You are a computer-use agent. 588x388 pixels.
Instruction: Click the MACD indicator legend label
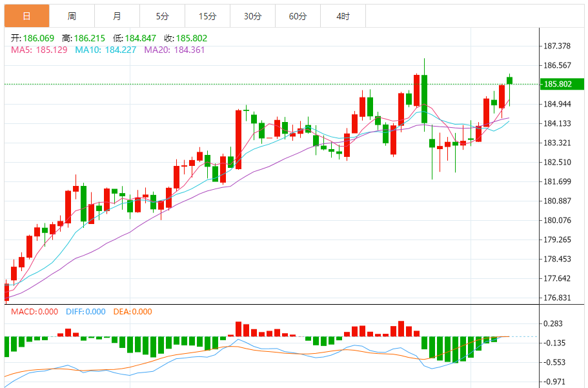[32, 312]
